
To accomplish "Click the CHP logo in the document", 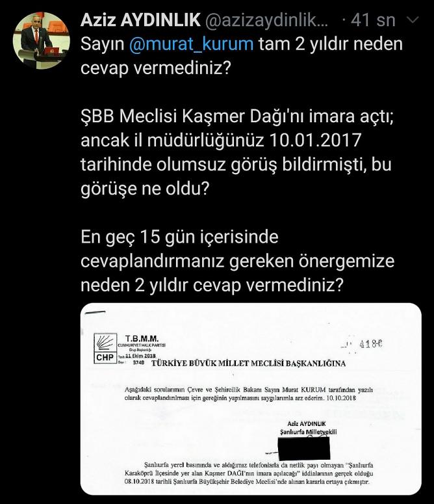I will (x=105, y=349).
